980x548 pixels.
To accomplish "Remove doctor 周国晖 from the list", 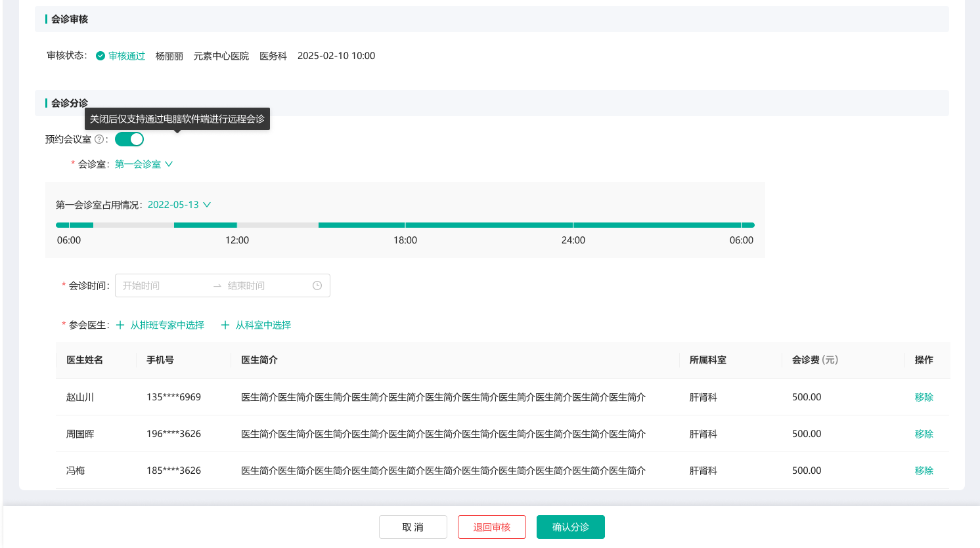I will tap(924, 434).
